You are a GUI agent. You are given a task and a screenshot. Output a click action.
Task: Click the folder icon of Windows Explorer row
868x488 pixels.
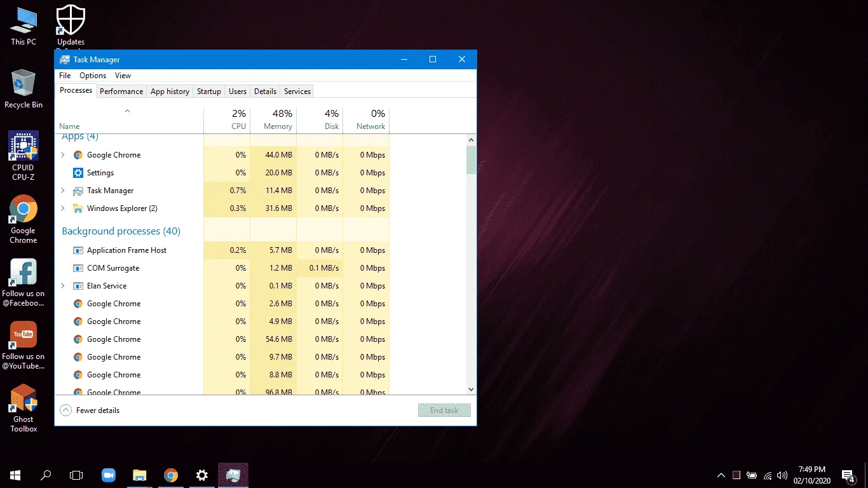click(x=78, y=208)
